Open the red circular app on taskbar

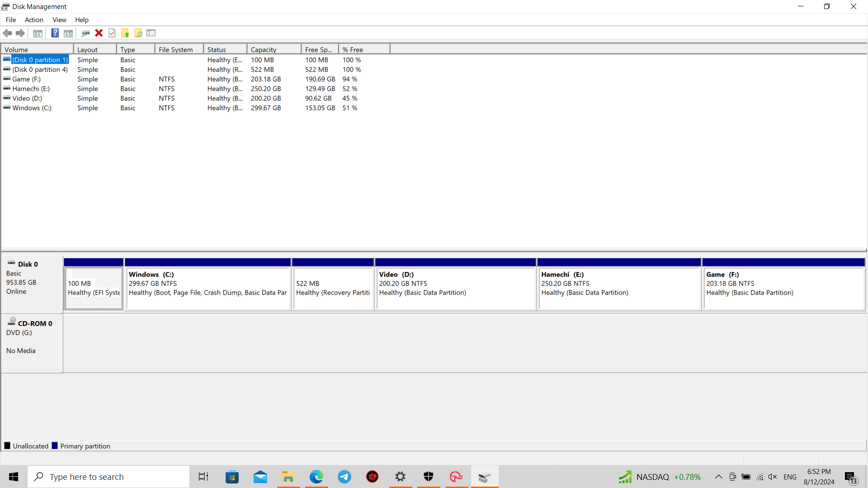tap(373, 477)
